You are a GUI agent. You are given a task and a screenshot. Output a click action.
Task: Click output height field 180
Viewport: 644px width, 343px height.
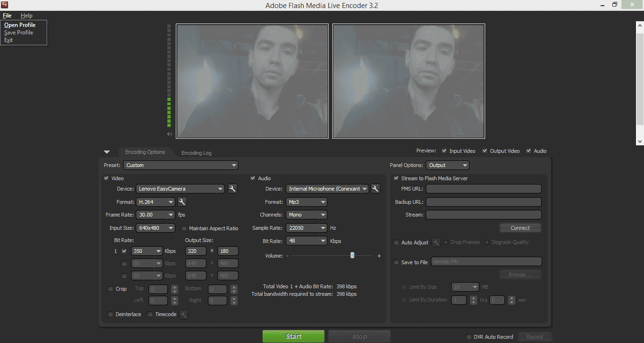228,251
